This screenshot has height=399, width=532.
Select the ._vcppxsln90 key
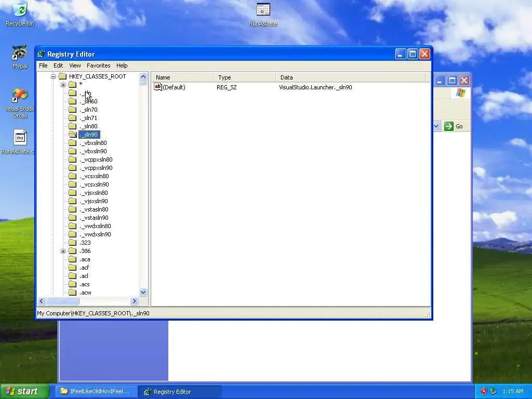pyautogui.click(x=96, y=168)
